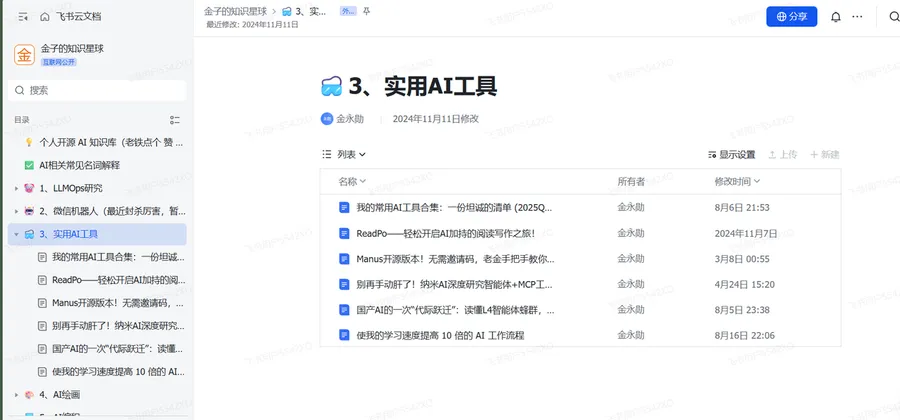Open 别再手动肝了 document from the table
The image size is (900, 420).
tap(455, 284)
